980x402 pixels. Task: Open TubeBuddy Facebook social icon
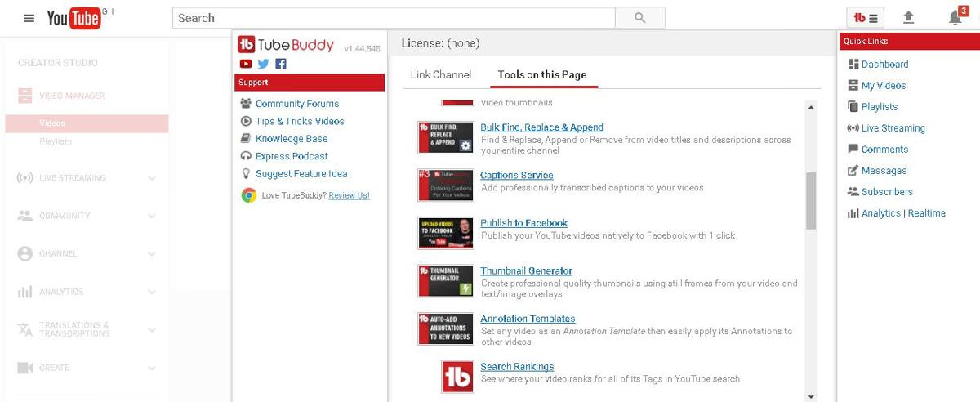pos(281,64)
